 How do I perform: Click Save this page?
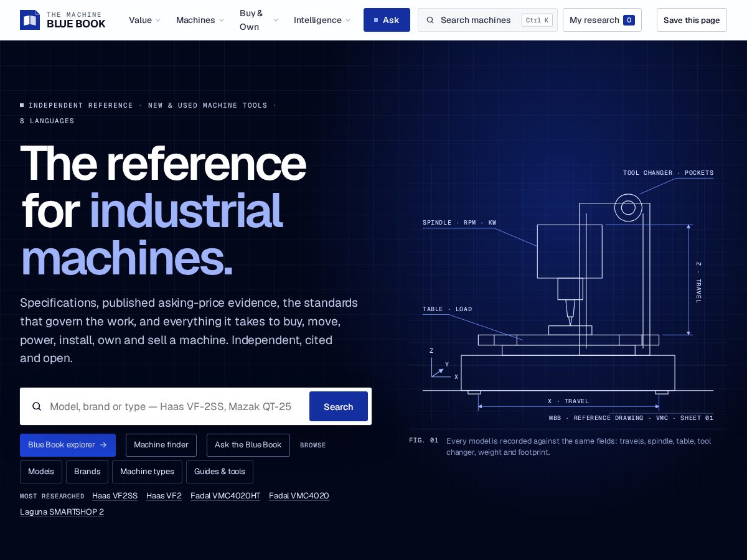[x=692, y=20]
